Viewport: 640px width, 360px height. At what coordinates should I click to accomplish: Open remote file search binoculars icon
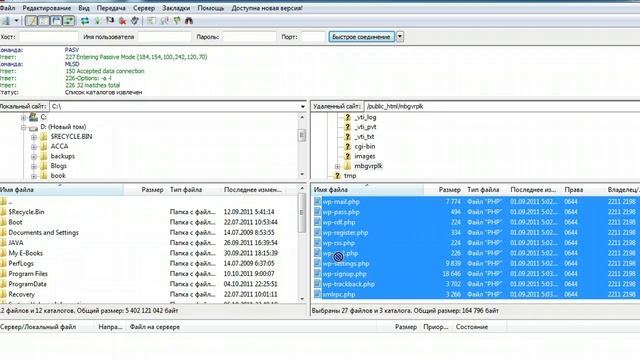[189, 21]
